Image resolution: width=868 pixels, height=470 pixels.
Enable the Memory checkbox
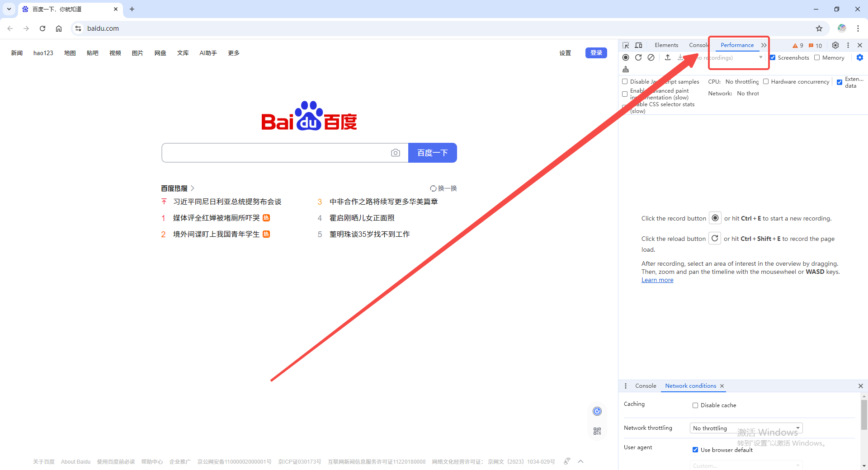pyautogui.click(x=817, y=57)
